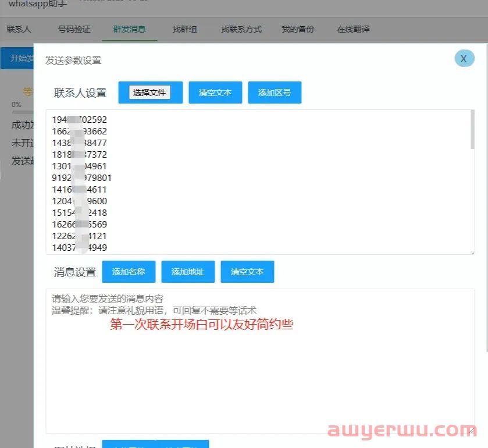Click the blue 开始发送 start button

click(x=17, y=58)
